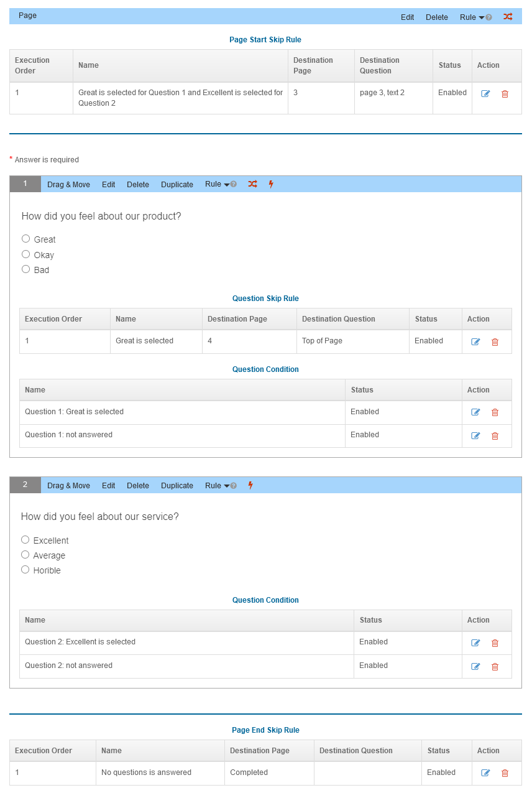The width and height of the screenshot is (532, 798).
Task: Delete condition 'Question 2: not answered'
Action: point(495,666)
